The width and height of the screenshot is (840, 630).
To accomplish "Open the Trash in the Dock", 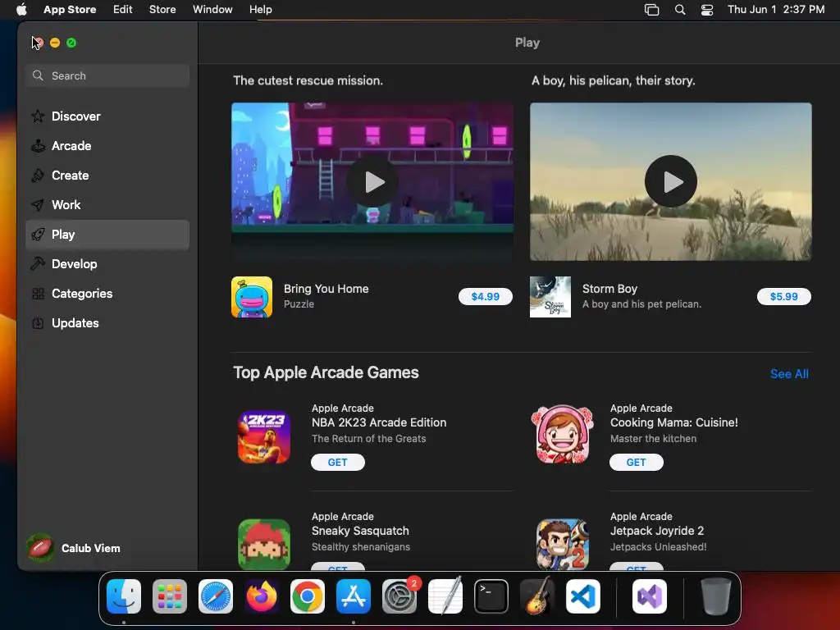I will coord(716,596).
